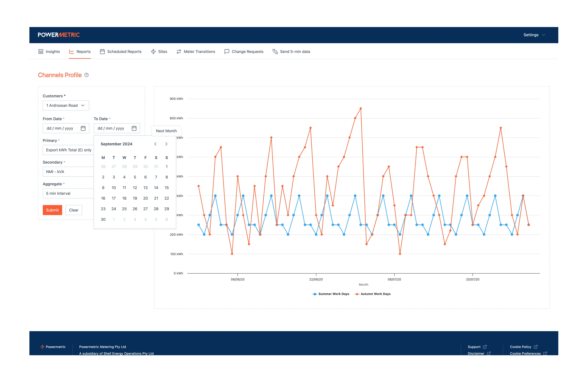This screenshot has width=588, height=382.
Task: Click the Clear button
Action: pyautogui.click(x=74, y=210)
